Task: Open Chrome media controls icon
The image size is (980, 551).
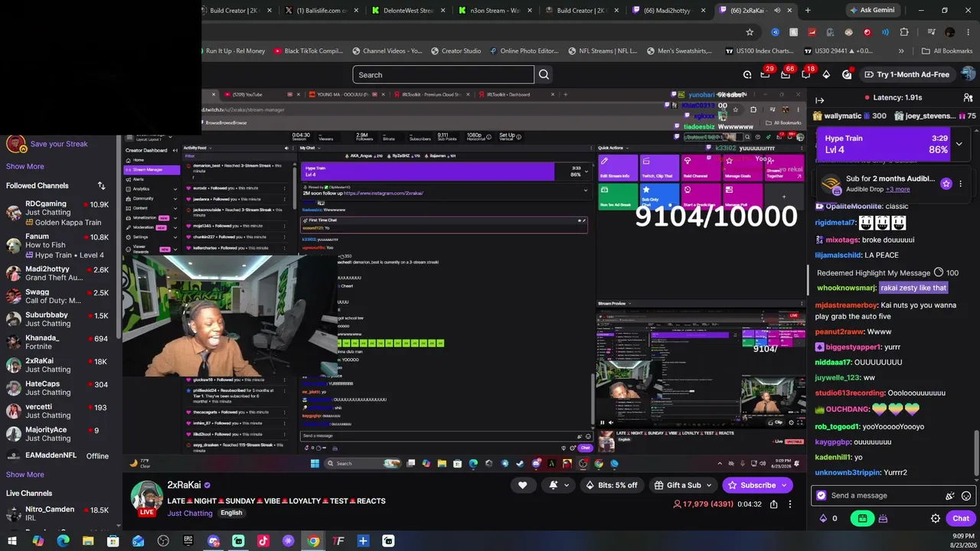Action: pos(930,32)
